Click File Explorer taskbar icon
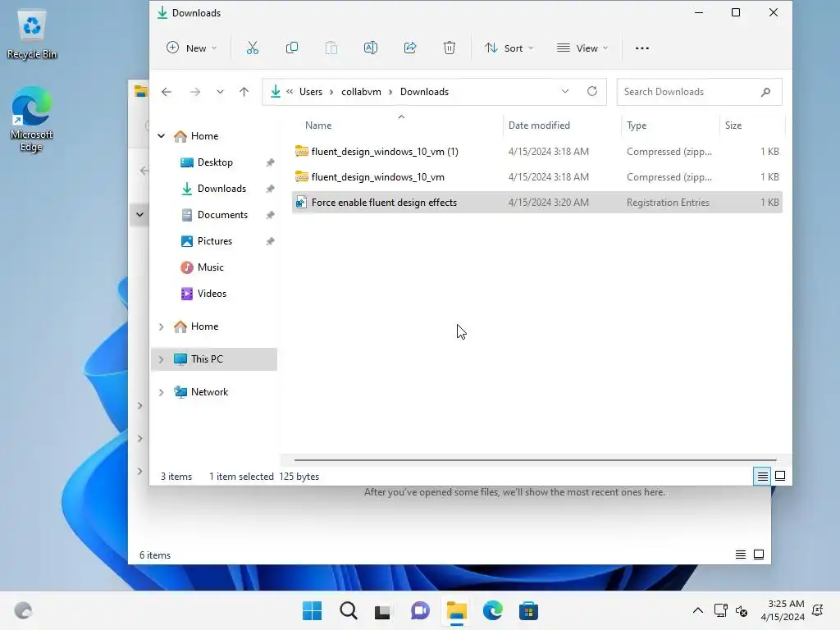840x630 pixels. [x=456, y=610]
